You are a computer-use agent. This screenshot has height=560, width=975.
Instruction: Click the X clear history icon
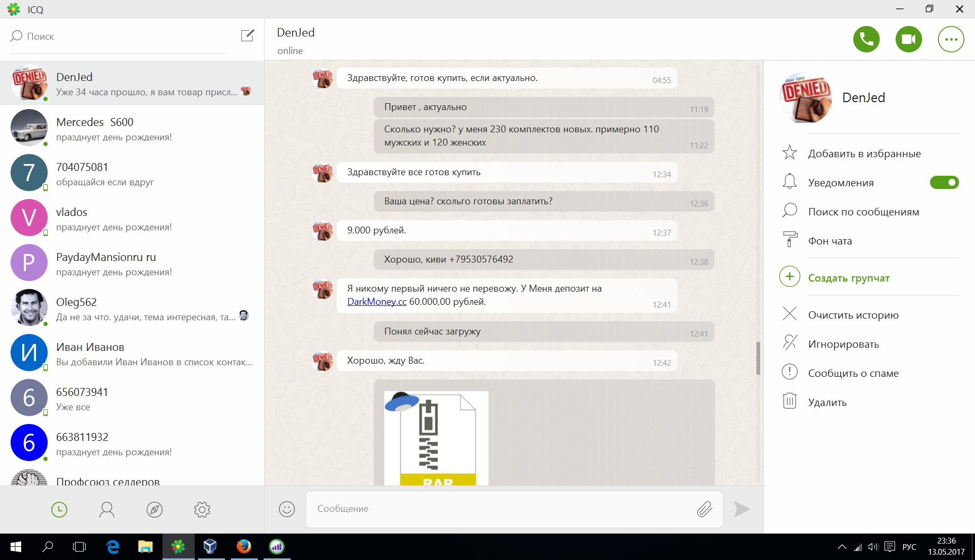(x=790, y=314)
